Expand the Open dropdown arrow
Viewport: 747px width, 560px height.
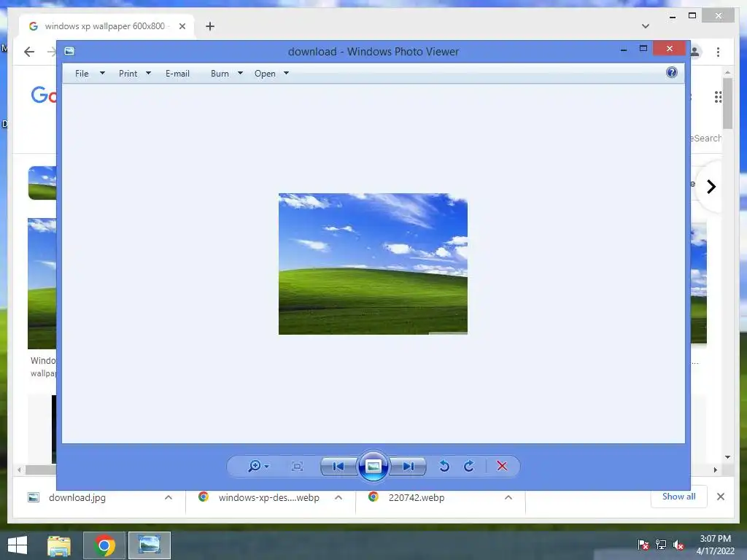point(286,74)
